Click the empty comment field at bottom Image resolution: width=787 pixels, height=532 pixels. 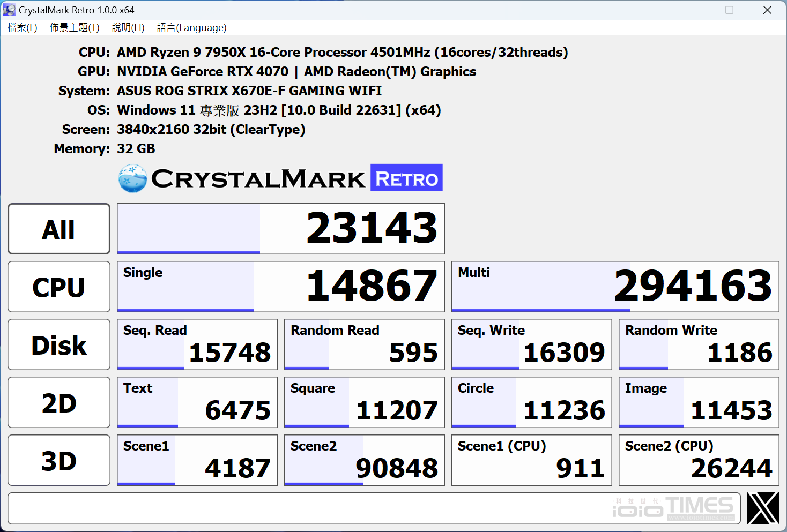click(x=374, y=508)
